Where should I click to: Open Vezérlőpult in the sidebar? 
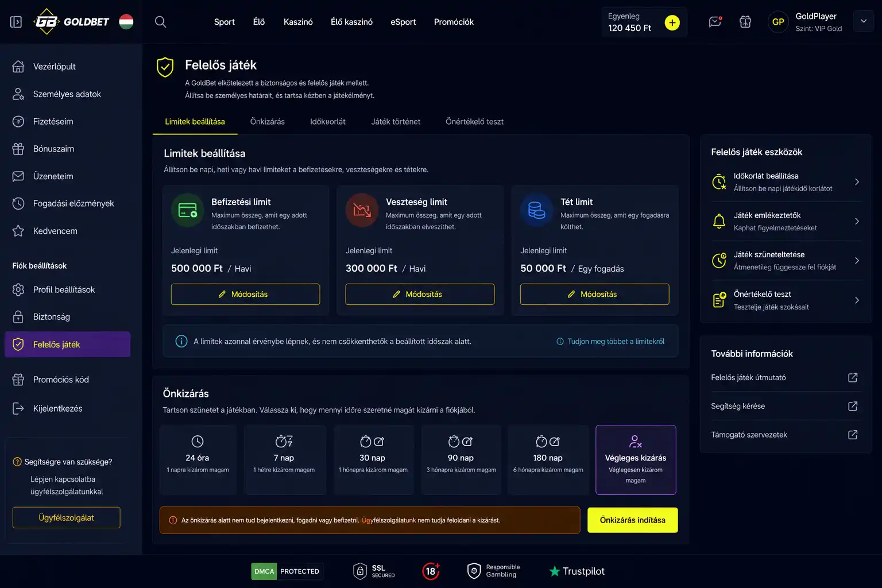point(68,67)
